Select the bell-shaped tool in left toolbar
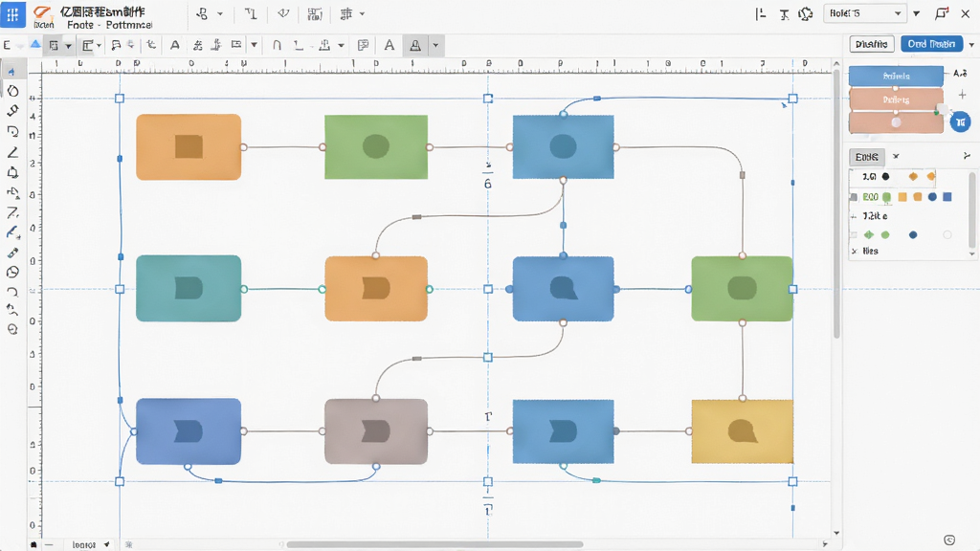This screenshot has height=551, width=980. tap(12, 172)
